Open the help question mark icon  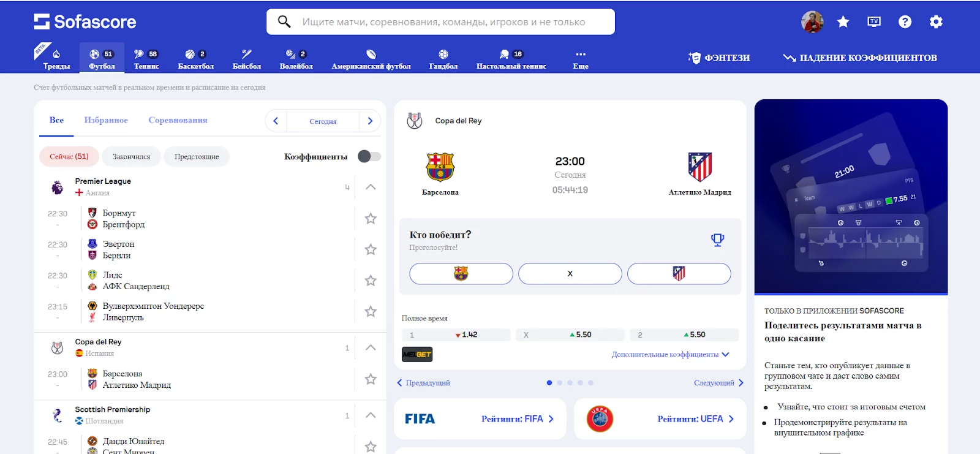point(905,22)
